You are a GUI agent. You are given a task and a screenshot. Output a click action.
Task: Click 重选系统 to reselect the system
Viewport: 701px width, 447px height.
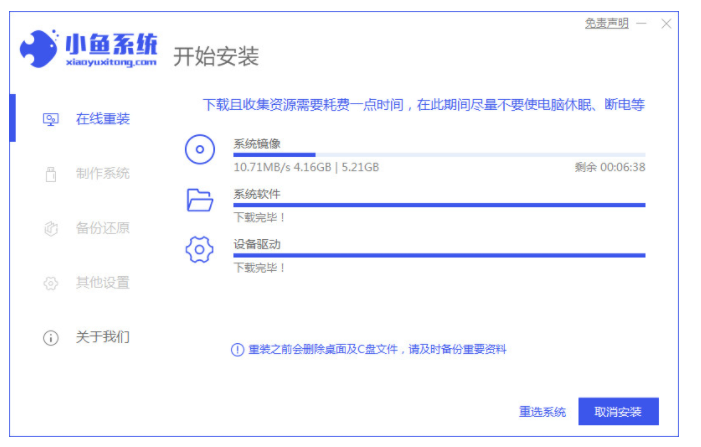tap(542, 412)
